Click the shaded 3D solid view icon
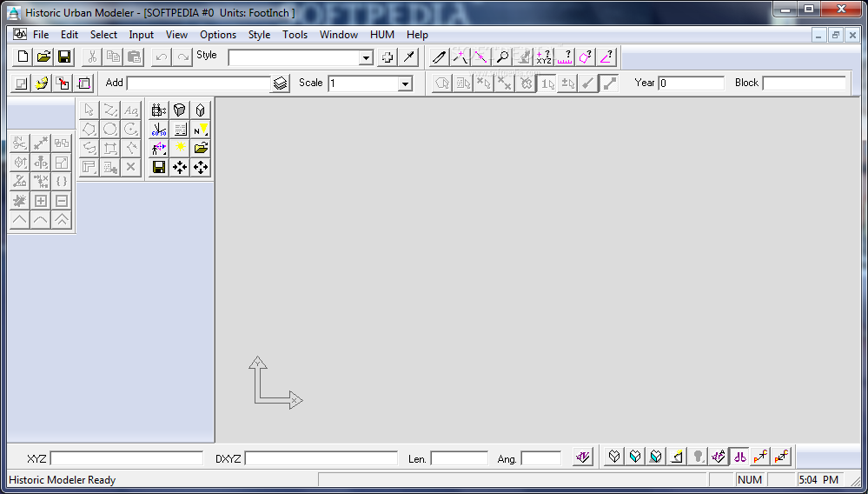This screenshot has width=868, height=494. [180, 110]
